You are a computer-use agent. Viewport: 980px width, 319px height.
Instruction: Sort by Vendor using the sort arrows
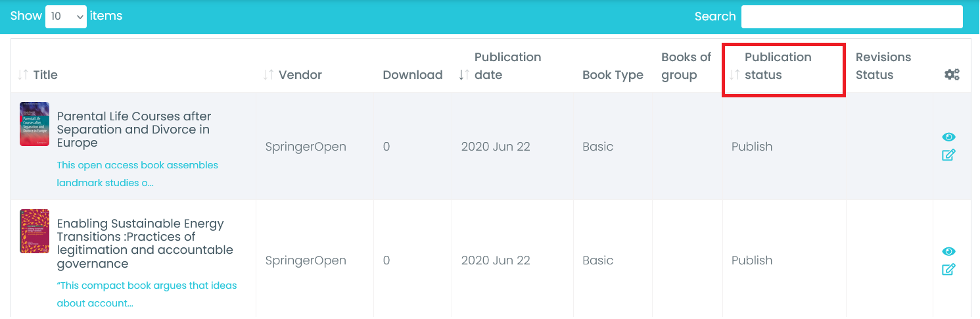(x=268, y=75)
